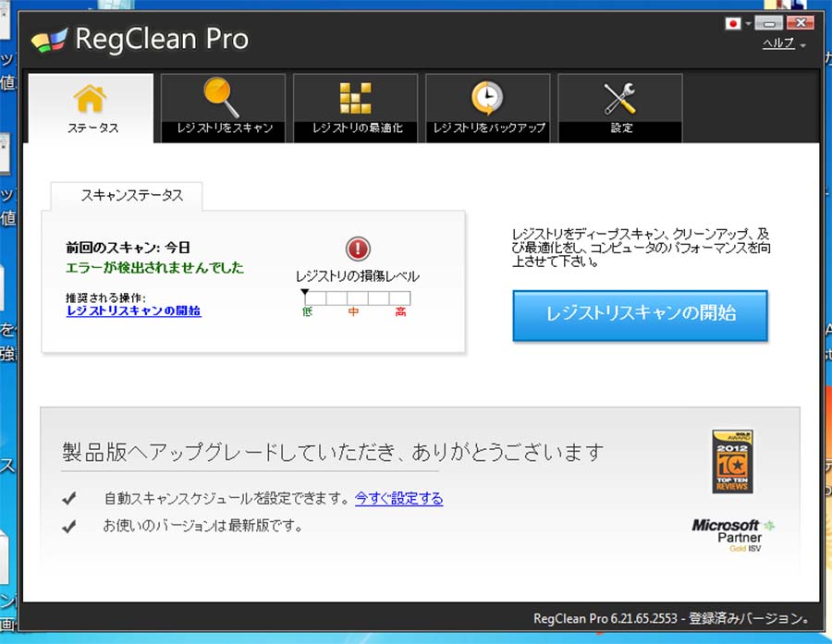This screenshot has height=644, width=832.
Task: Open the レジストリの最適化 tab
Action: (x=356, y=128)
